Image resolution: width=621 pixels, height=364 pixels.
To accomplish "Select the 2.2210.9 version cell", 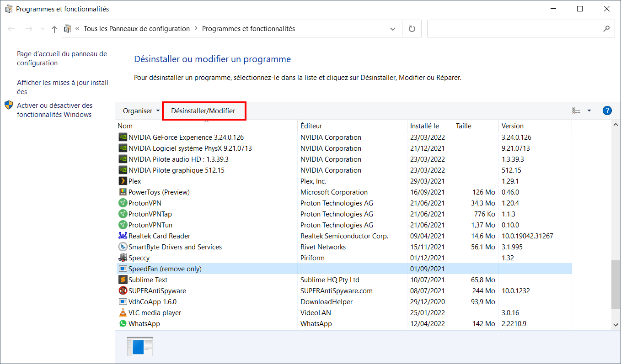I will 514,324.
